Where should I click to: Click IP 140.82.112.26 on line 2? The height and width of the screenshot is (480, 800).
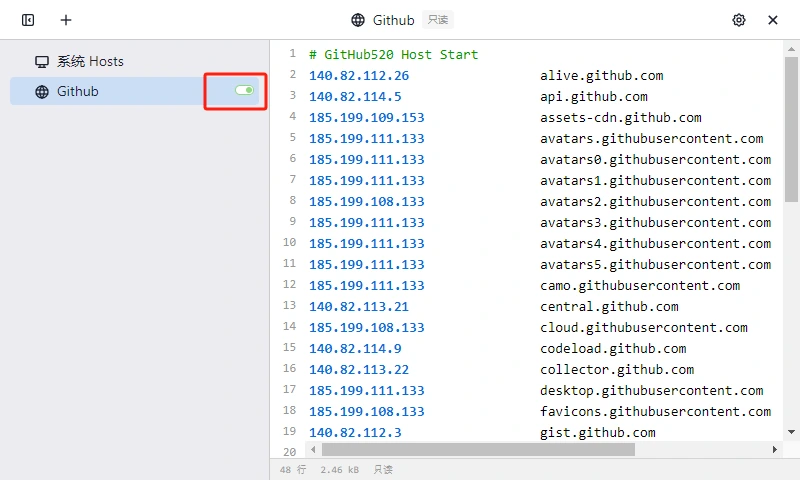click(x=359, y=75)
